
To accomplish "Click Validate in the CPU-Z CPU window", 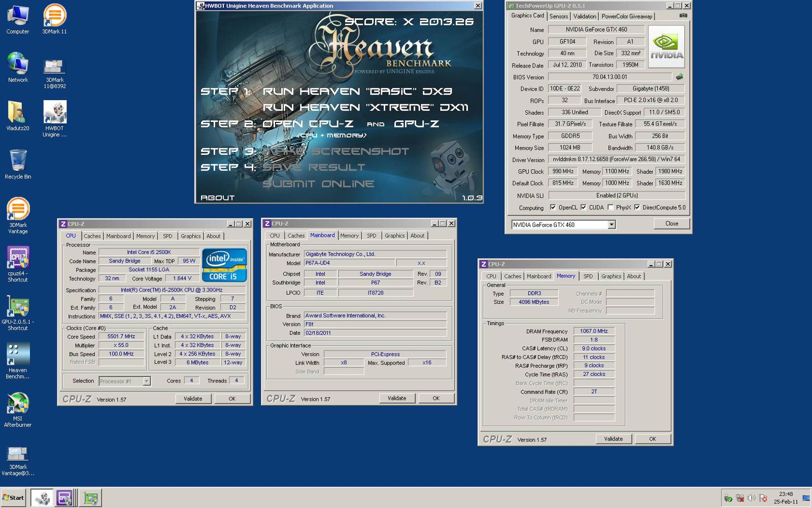I will click(193, 399).
